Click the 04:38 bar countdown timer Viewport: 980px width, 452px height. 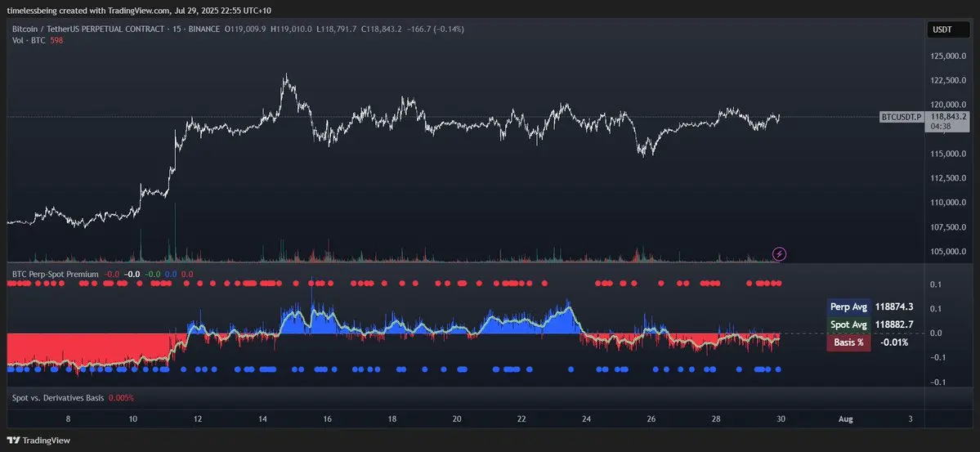941,126
